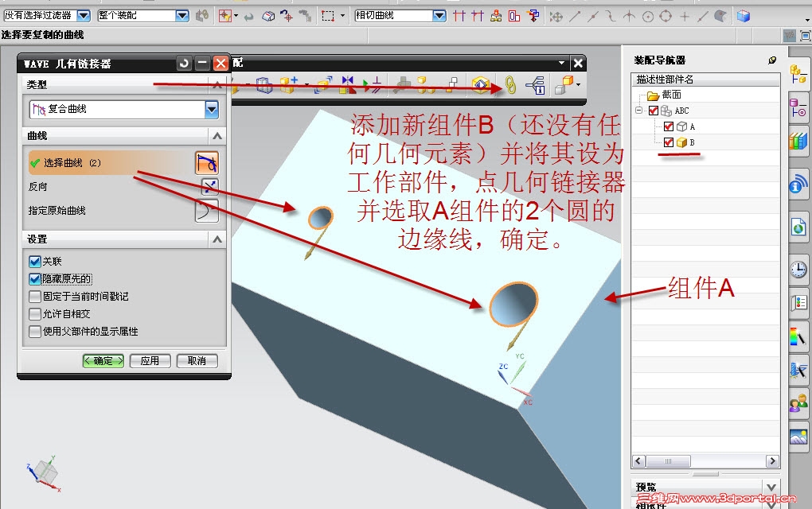Click the yellow hexagon work-part icon in assembly toolbar
Screen dimensions: 812x509
pyautogui.click(x=481, y=85)
